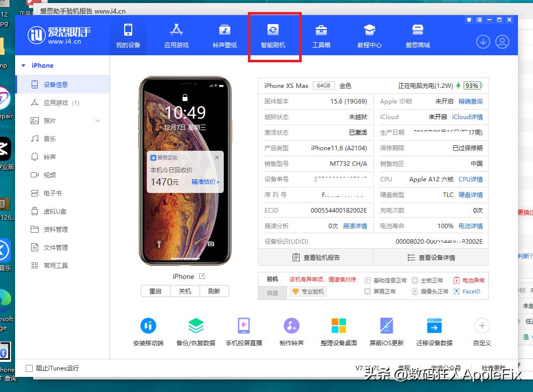Switch to the 工具箱 toolbox tab

(x=321, y=36)
